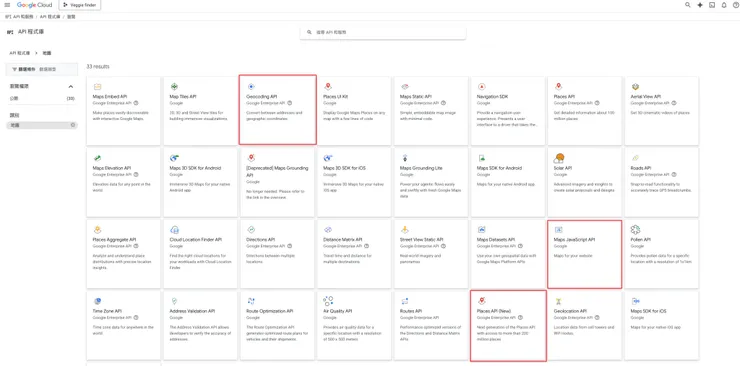Click the Street View Static API icon

click(x=404, y=230)
